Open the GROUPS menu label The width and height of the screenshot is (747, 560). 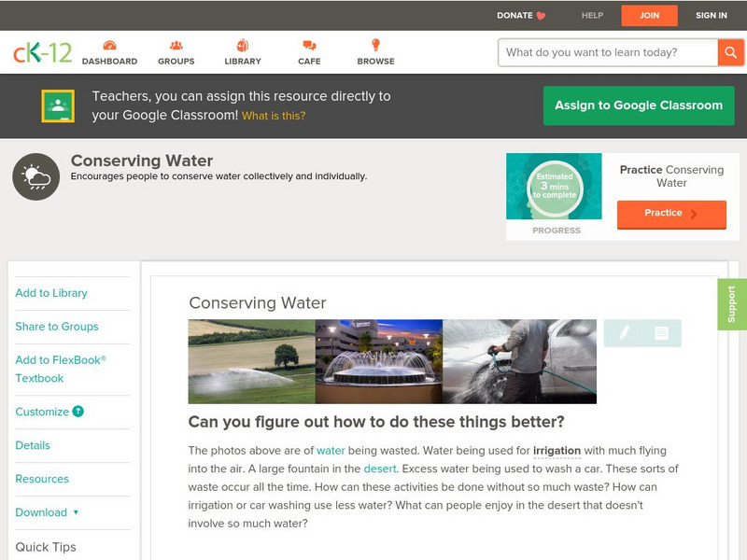pos(176,62)
